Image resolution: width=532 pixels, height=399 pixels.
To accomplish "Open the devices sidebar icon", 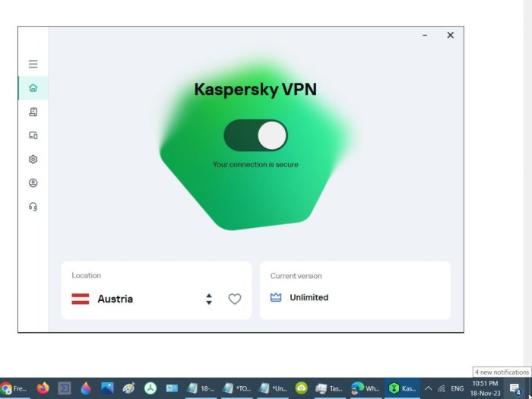I will (33, 135).
